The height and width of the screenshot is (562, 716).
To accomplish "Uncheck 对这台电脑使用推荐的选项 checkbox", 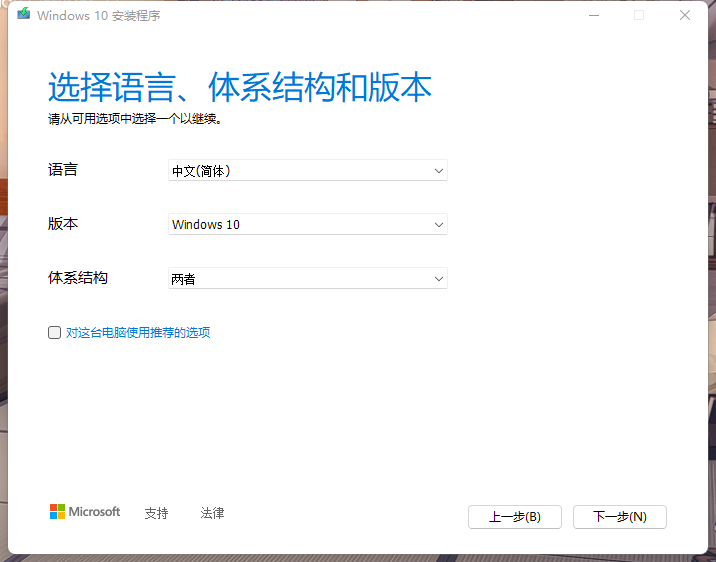I will coord(55,333).
